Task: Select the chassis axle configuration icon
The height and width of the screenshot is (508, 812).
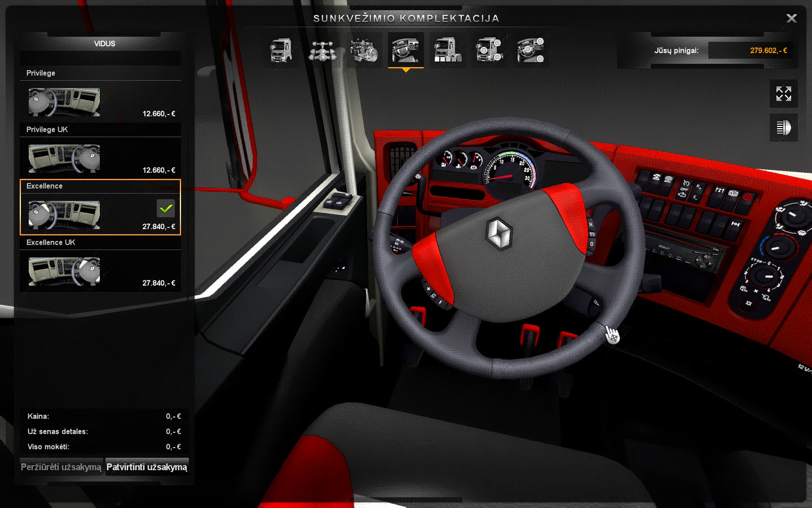Action: (x=322, y=50)
